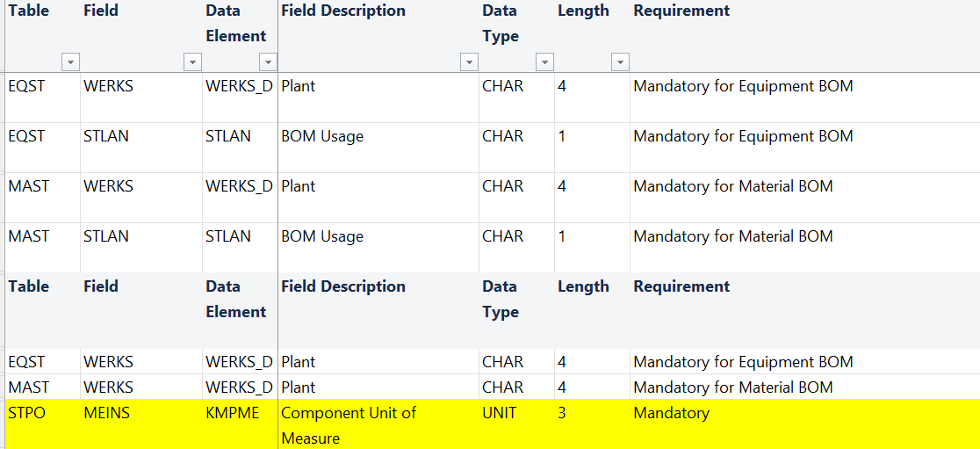This screenshot has height=449, width=980.
Task: Select Mandatory for Equipment BOM in STLAN row
Action: (x=743, y=136)
